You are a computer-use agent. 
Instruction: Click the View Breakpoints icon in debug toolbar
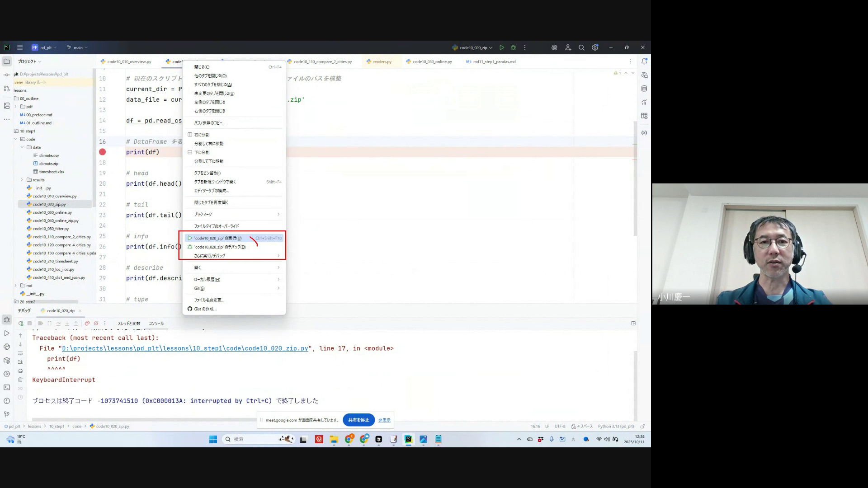(87, 324)
